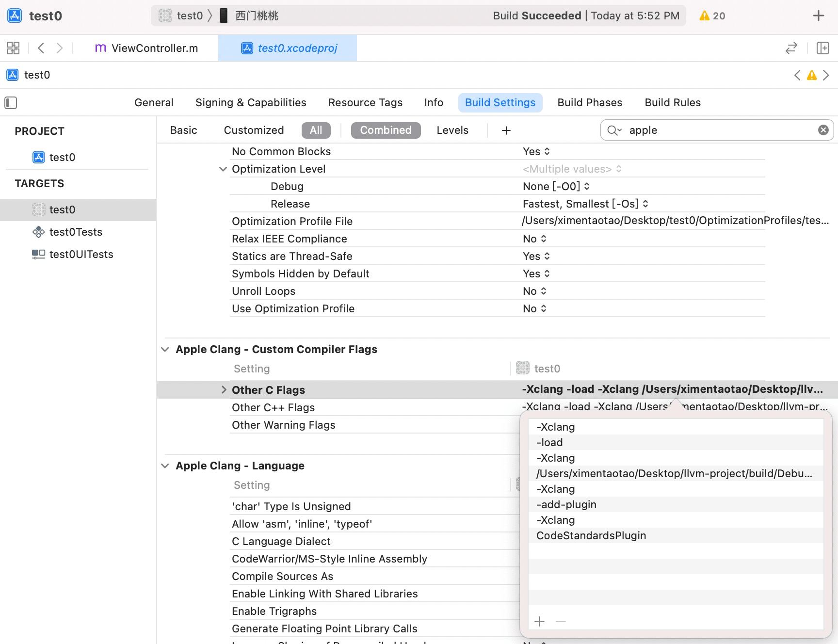The height and width of the screenshot is (644, 838).
Task: Collapse the Optimization Level disclosure
Action: coord(223,169)
